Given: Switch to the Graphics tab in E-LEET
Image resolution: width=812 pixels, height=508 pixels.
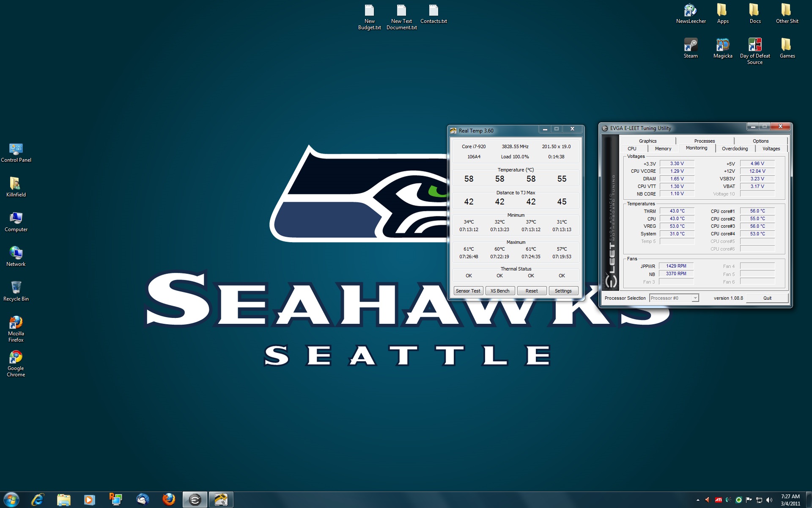Looking at the screenshot, I should [x=647, y=141].
